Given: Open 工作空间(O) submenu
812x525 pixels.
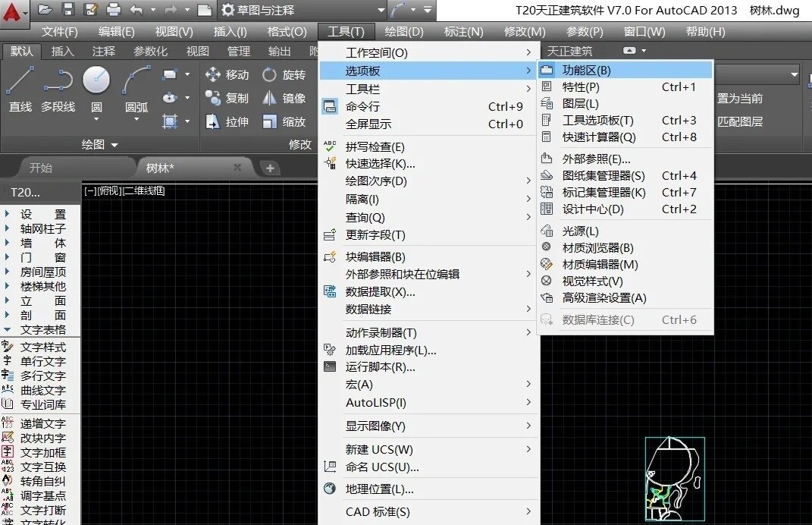Looking at the screenshot, I should click(x=429, y=52).
